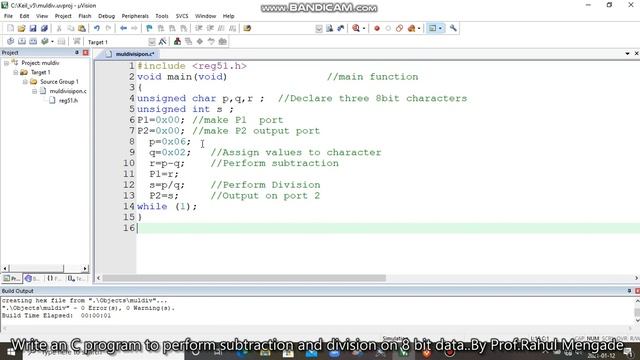Viewport: 640px width, 360px height.
Task: Open the View menu
Action: pyautogui.click(x=42, y=16)
